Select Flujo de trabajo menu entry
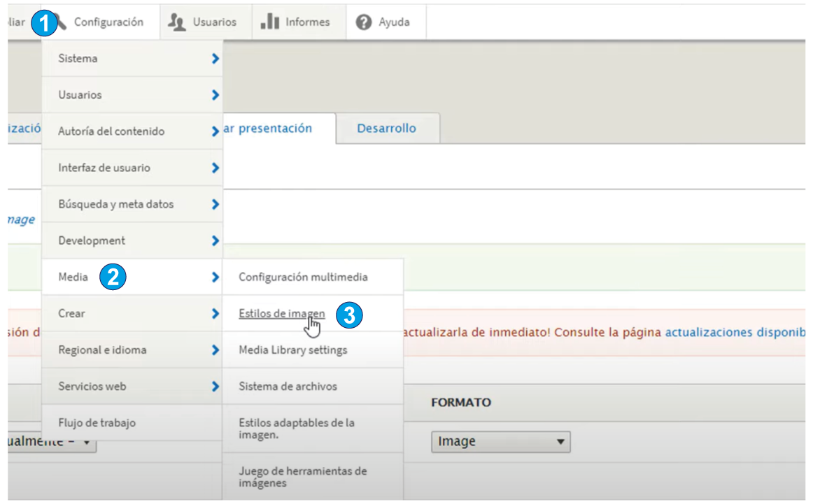The height and width of the screenshot is (504, 813). [132, 423]
